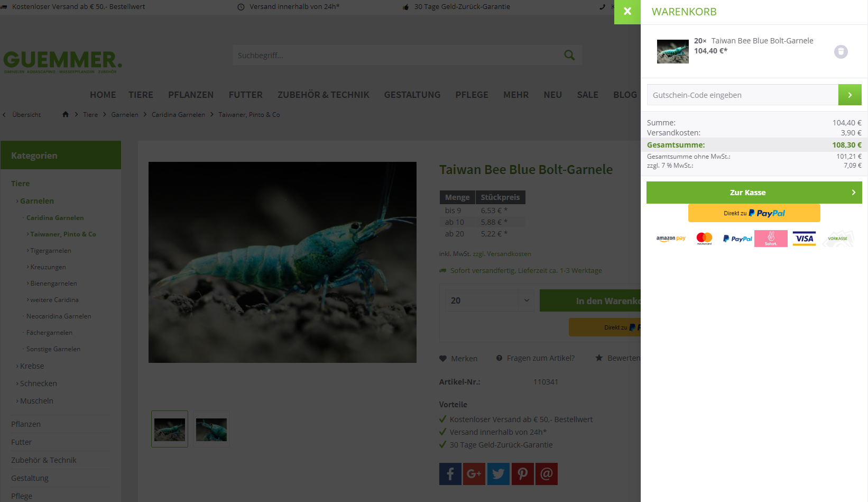Open the FUTTER menu

246,95
